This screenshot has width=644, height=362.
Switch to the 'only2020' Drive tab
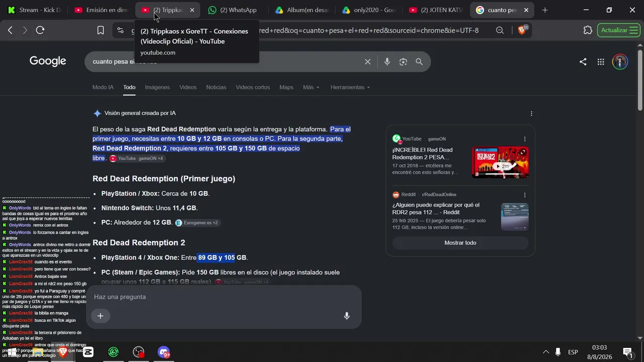[368, 10]
